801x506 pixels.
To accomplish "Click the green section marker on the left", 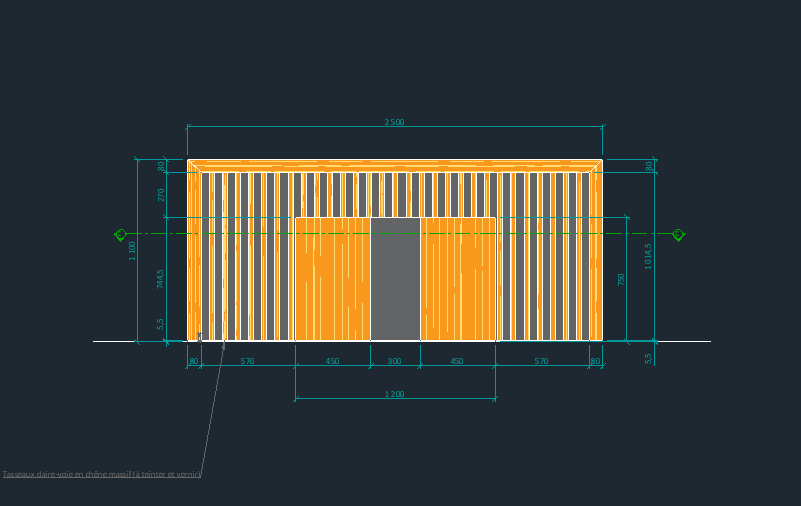I will (121, 234).
